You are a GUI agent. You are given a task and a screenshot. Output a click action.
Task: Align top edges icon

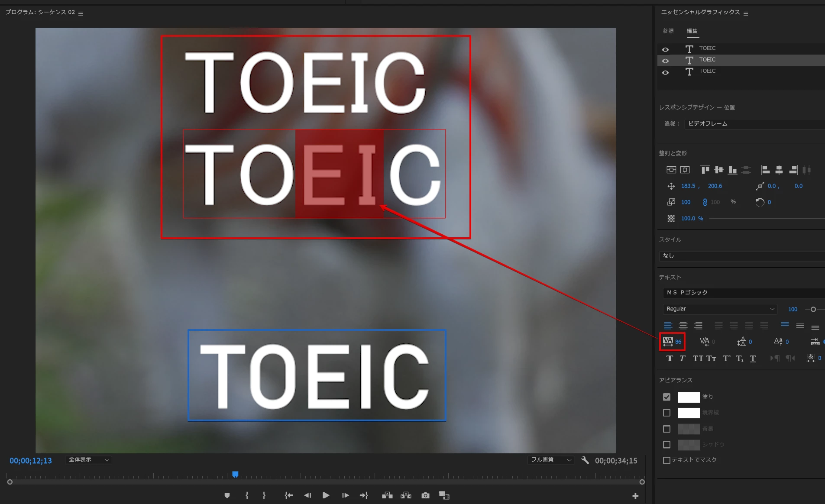[705, 170]
